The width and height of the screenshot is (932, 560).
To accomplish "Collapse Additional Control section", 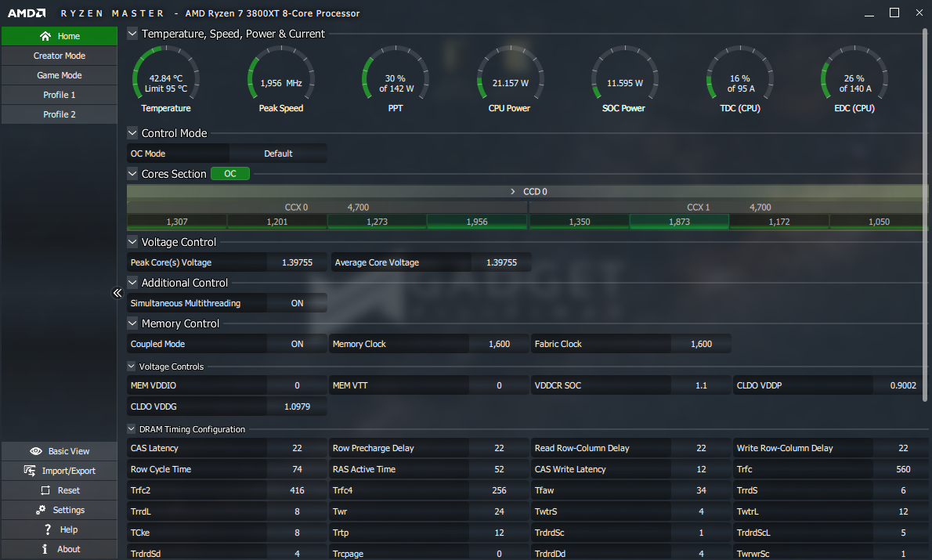I will click(x=132, y=283).
